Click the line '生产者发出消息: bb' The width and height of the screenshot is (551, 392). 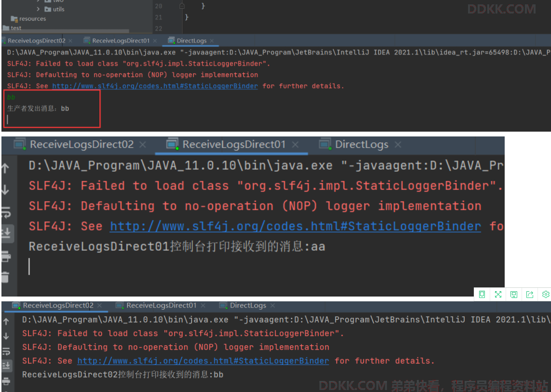[38, 108]
